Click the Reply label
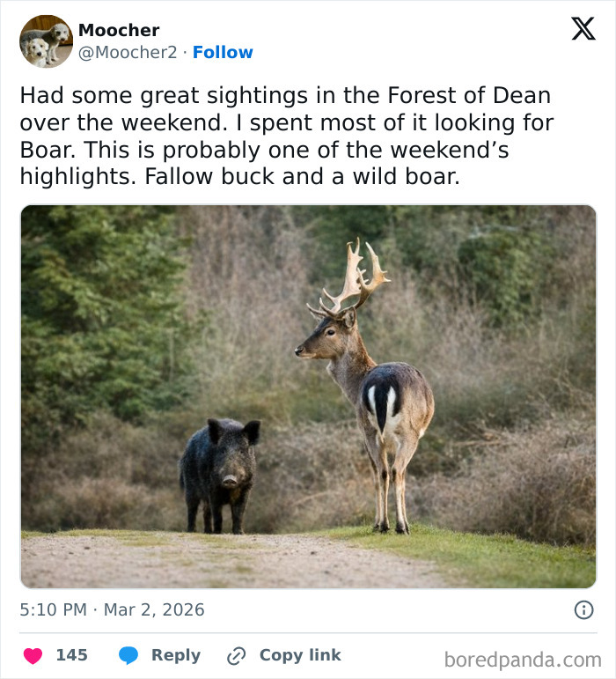 tap(176, 655)
